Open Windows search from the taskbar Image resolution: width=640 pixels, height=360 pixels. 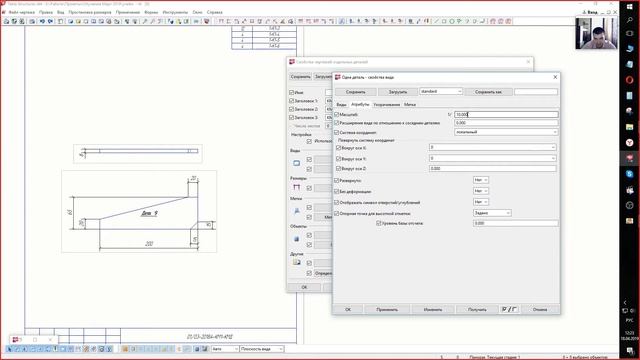click(629, 20)
